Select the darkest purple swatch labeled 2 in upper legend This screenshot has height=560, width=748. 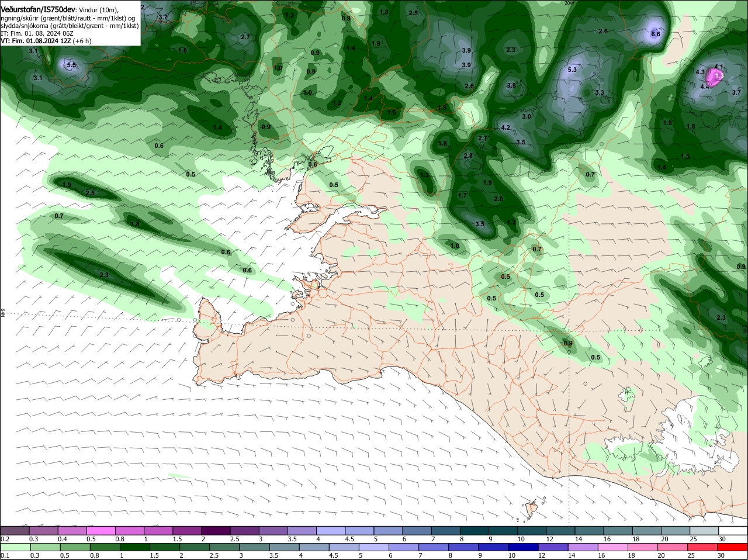tap(217, 530)
